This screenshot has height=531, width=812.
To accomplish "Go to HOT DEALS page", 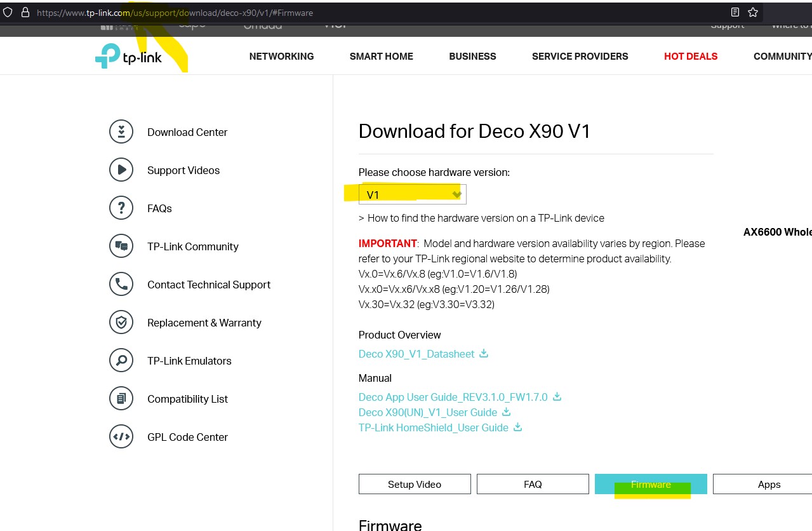I will tap(690, 57).
